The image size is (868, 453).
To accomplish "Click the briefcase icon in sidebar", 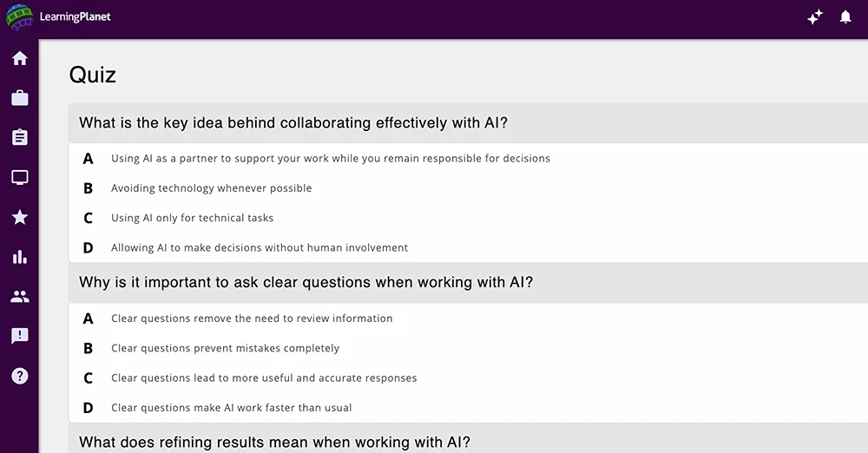I will 20,98.
